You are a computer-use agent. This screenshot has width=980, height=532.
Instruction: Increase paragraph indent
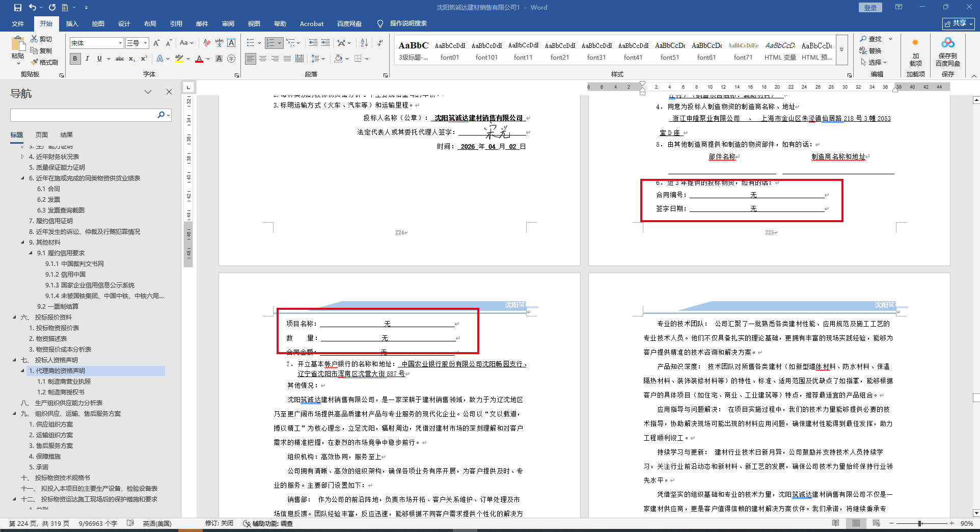coord(325,43)
